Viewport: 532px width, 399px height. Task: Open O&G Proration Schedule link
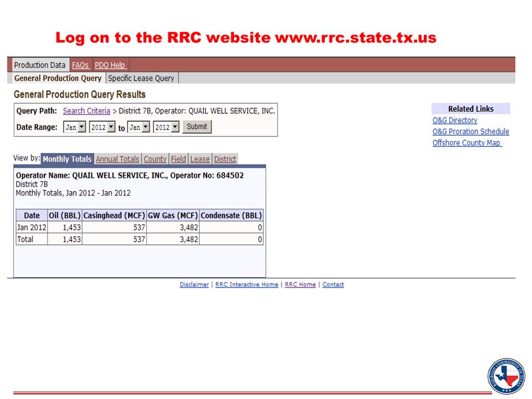pyautogui.click(x=471, y=131)
